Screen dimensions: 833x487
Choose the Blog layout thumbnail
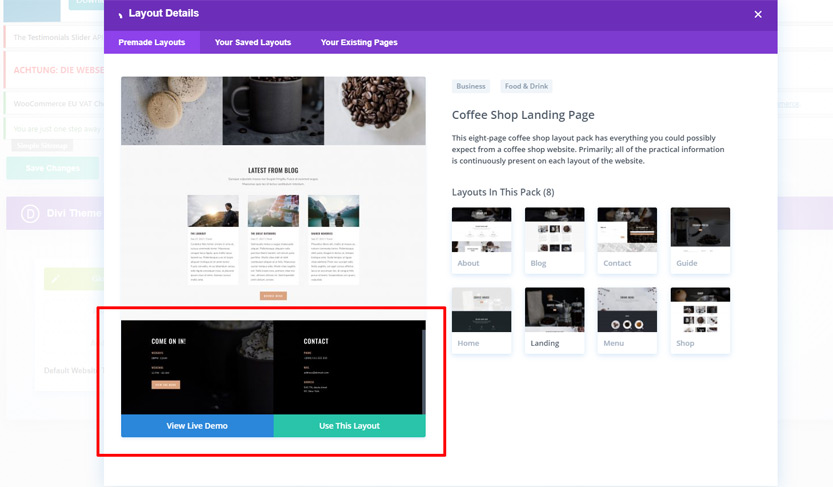point(554,240)
